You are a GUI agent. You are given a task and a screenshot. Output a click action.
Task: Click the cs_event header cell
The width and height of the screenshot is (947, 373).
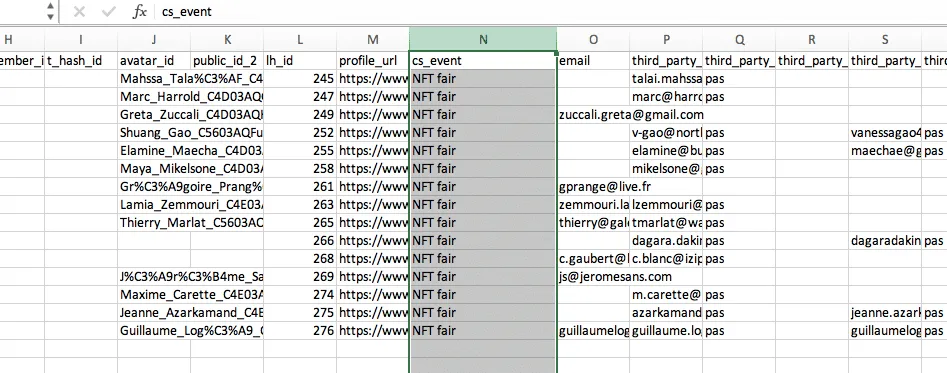[483, 60]
